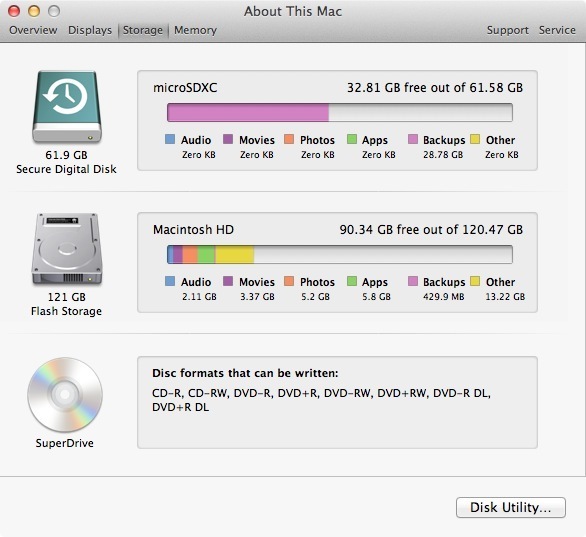Screen dimensions: 586x537
Task: Switch to the Overview tab
Action: (33, 30)
